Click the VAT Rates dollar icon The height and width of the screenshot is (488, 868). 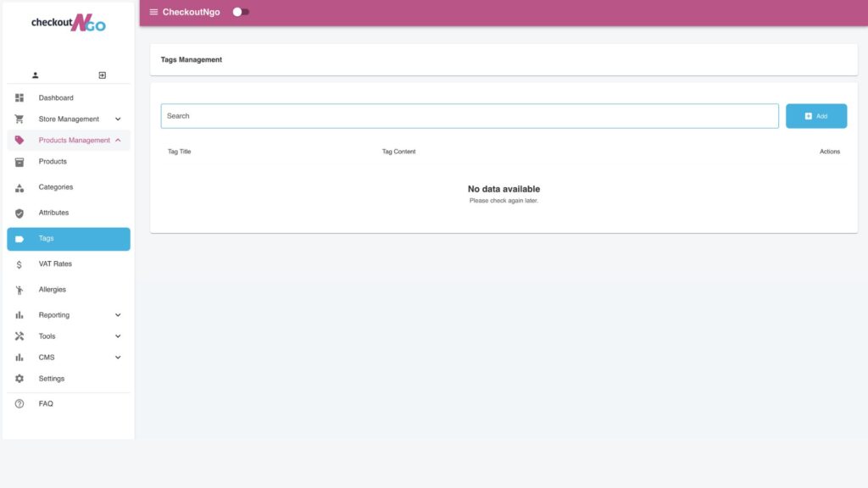pos(19,264)
